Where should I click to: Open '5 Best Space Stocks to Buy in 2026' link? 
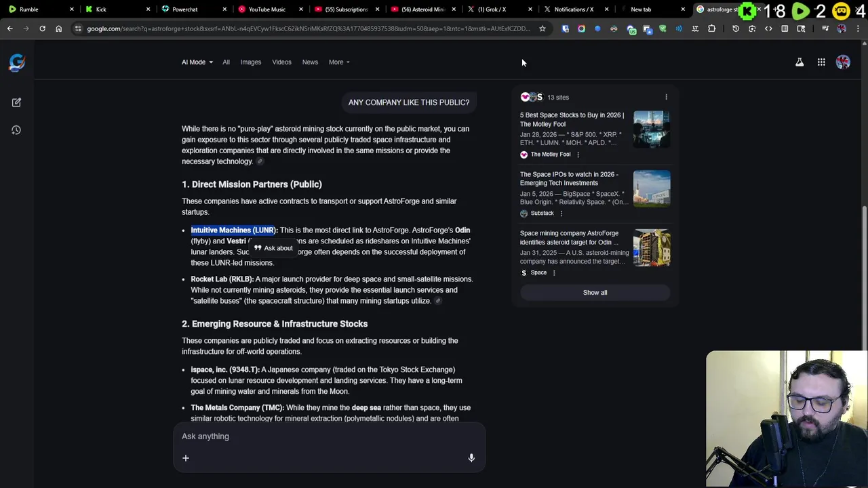(572, 120)
